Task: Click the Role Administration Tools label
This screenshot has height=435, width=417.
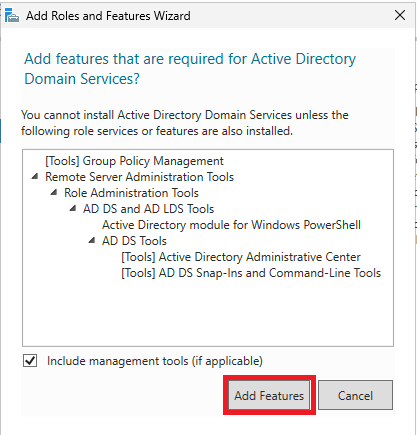Action: click(x=131, y=193)
